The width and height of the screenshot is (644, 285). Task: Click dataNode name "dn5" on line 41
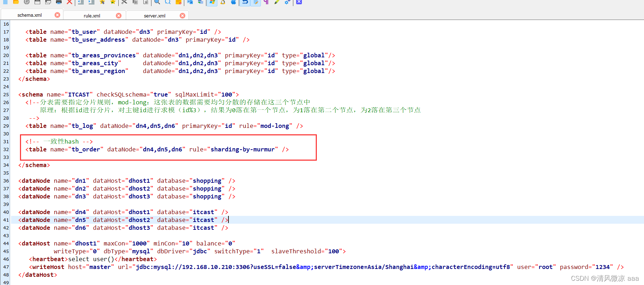[81, 220]
